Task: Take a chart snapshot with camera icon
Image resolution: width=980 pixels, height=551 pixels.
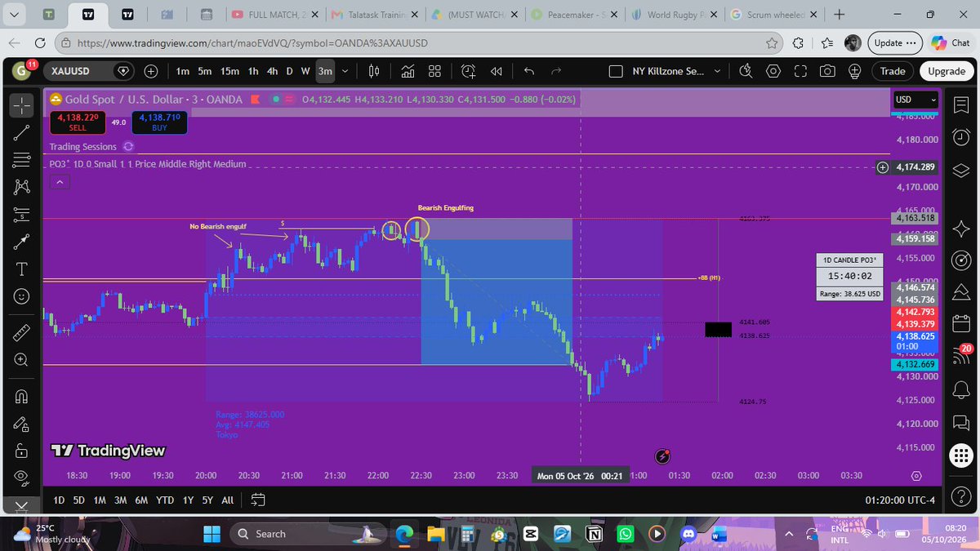Action: tap(828, 71)
